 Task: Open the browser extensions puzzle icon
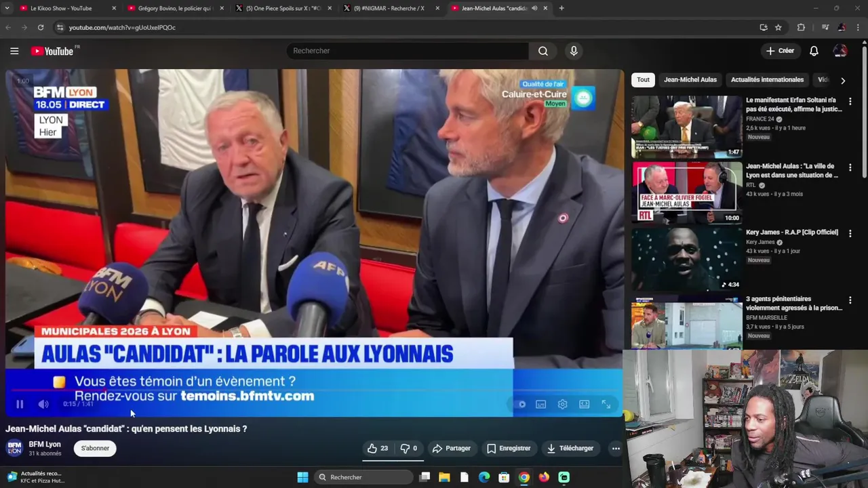[801, 27]
